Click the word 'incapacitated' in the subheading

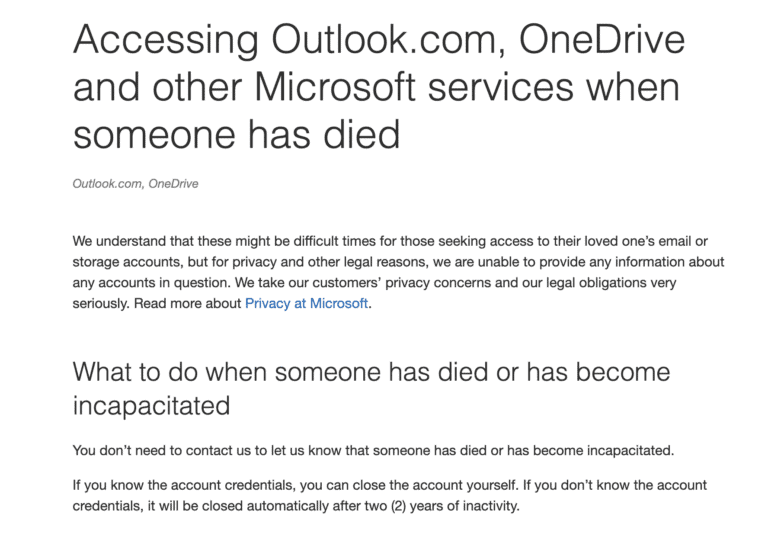151,406
